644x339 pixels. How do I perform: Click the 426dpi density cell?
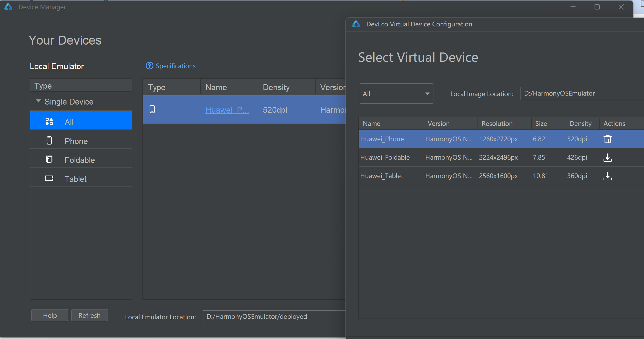(577, 157)
